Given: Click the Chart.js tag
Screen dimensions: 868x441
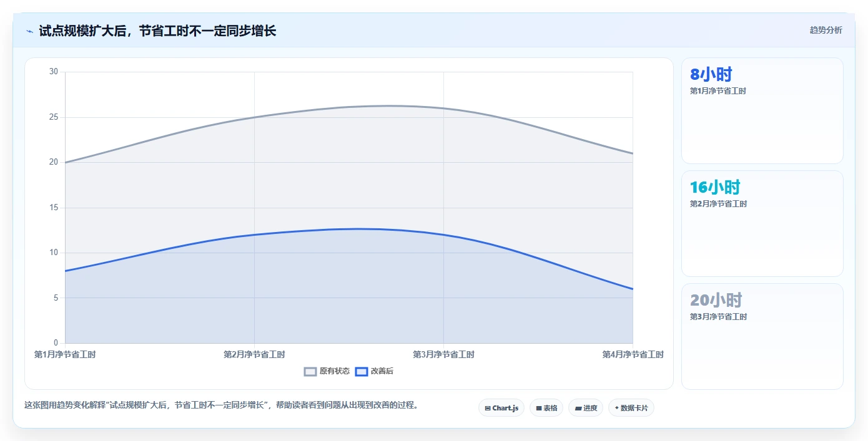Looking at the screenshot, I should [x=501, y=408].
